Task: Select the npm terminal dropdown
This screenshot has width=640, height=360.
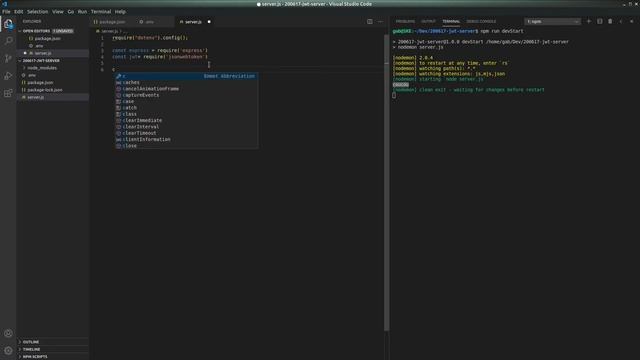Action: click(x=552, y=21)
